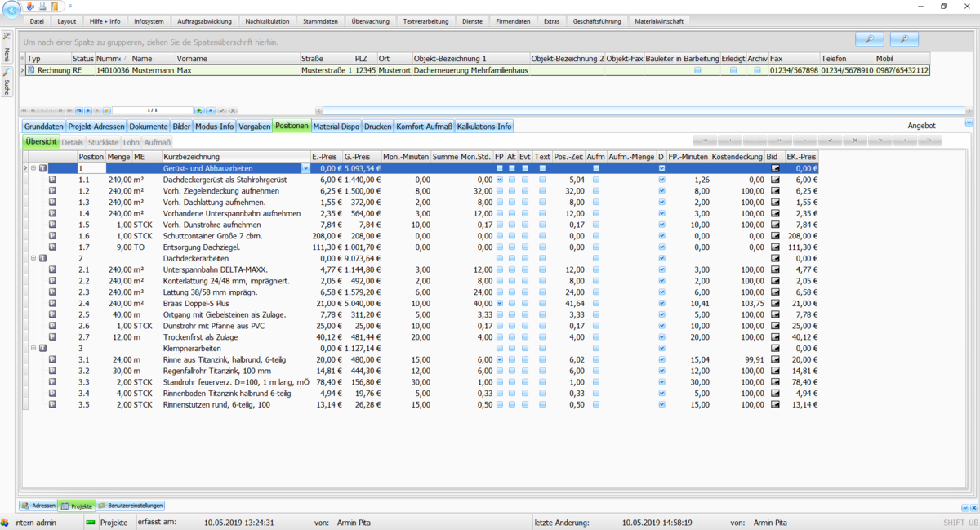Screen dimensions: 980x530
Task: Click the title icon for group 2 Dachdeckerarbeiten
Action: (42, 258)
